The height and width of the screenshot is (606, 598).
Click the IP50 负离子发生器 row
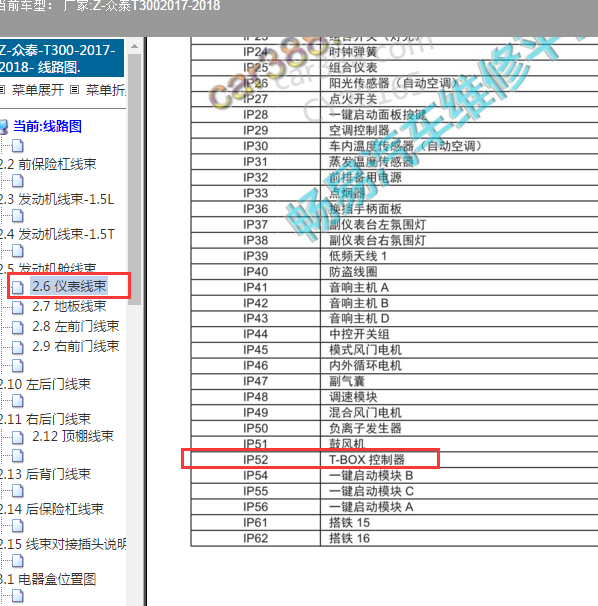[x=394, y=428]
